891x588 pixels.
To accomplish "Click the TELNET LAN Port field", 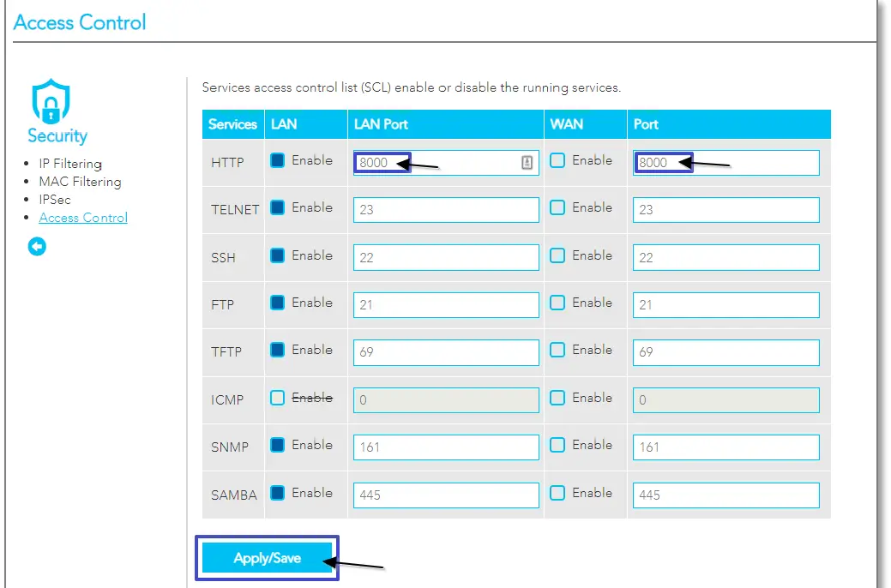I will [x=446, y=210].
